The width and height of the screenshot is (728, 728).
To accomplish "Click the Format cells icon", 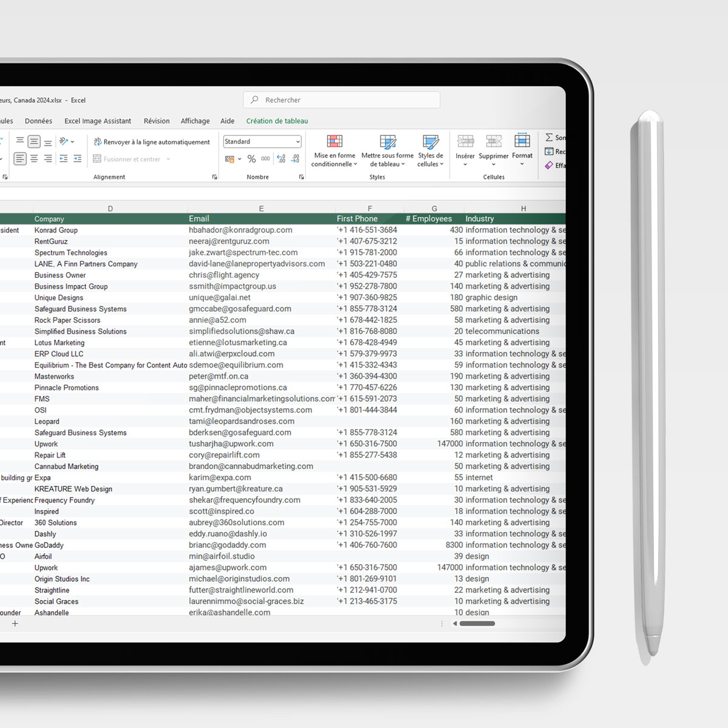I will coord(522,142).
